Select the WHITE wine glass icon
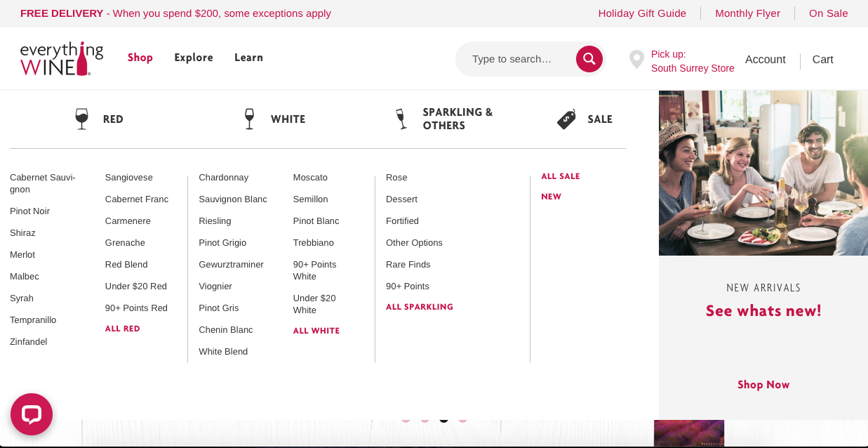Screen dimensions: 868x448 click(249, 117)
